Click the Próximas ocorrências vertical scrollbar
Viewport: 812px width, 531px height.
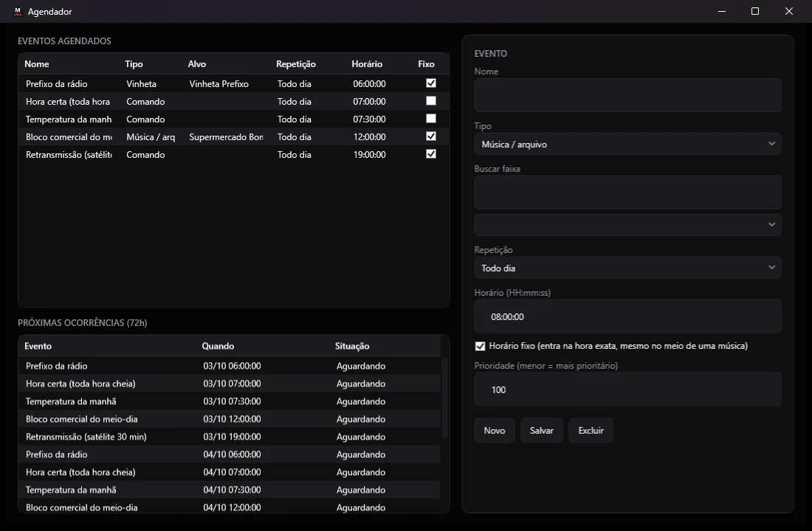coord(444,398)
